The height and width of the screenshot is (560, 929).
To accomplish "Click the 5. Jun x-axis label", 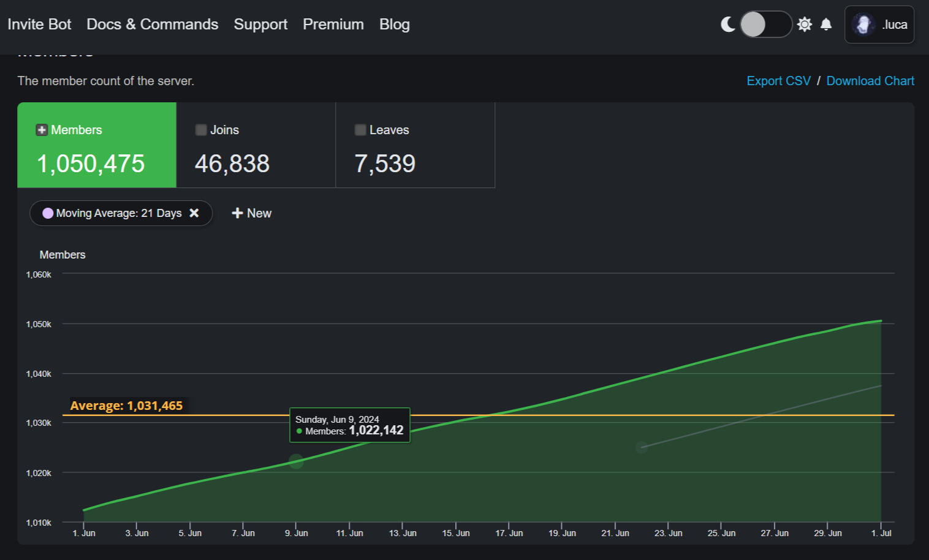I will (x=190, y=533).
